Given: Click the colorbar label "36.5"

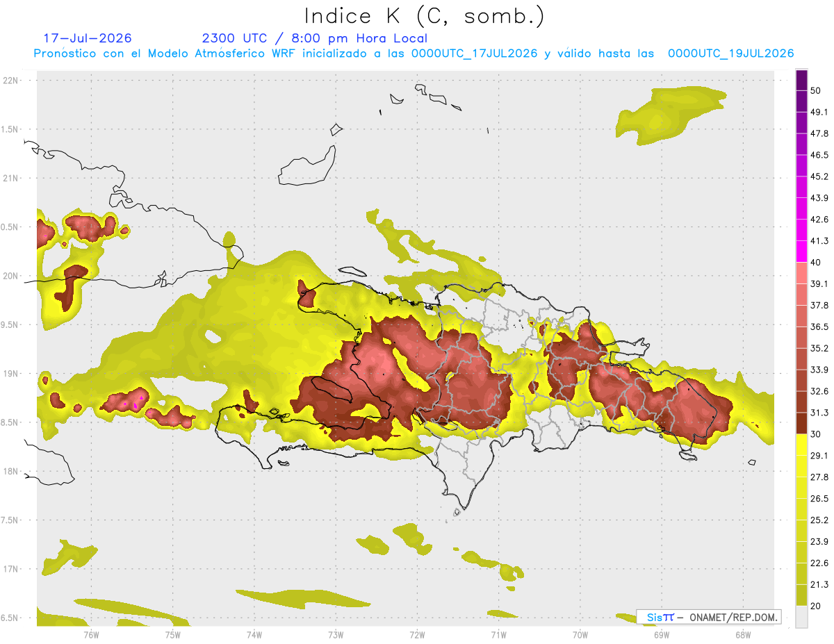Looking at the screenshot, I should click(819, 327).
